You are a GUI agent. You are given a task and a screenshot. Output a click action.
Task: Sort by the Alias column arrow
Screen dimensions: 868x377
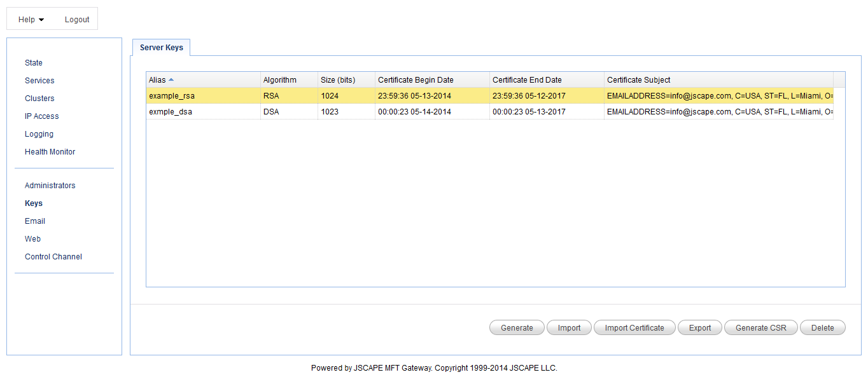tap(171, 79)
